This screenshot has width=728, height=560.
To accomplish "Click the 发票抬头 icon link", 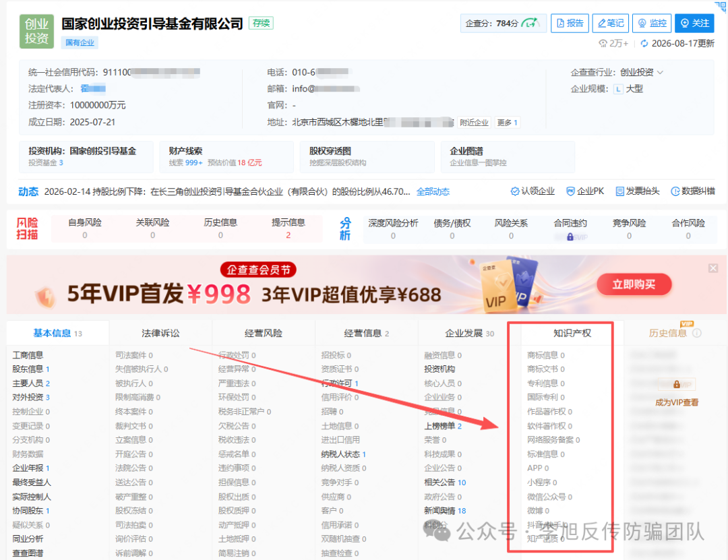I will pyautogui.click(x=638, y=191).
